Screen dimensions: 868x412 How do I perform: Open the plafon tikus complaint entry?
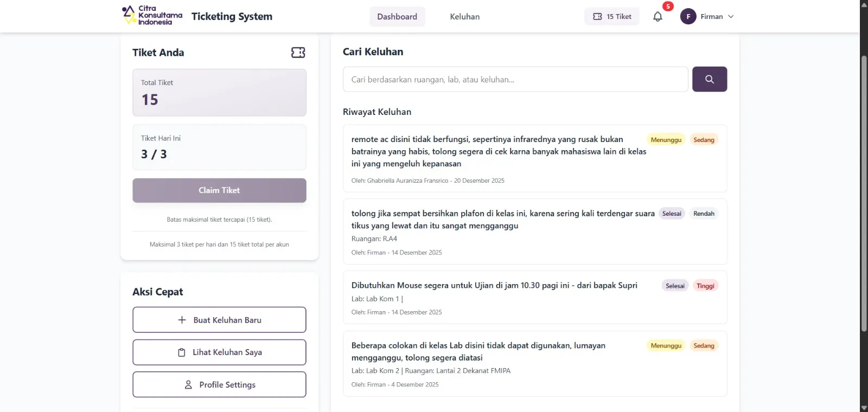[535, 231]
